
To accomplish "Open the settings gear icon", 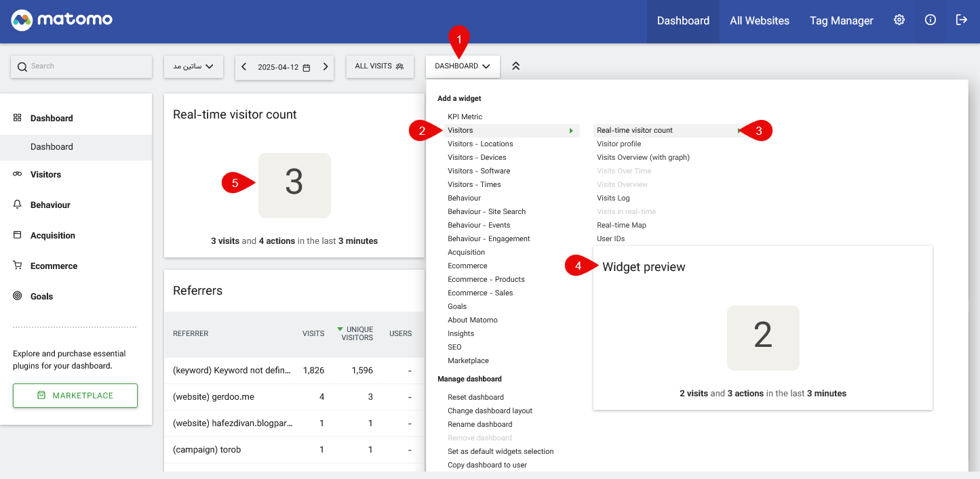I will coord(899,20).
